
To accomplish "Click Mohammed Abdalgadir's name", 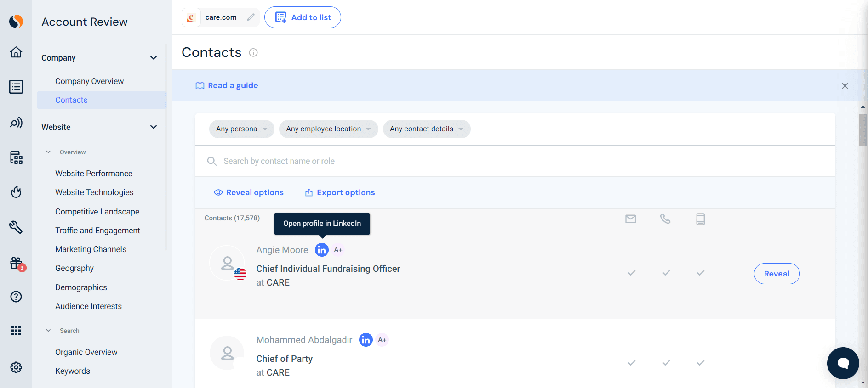I will (x=304, y=340).
